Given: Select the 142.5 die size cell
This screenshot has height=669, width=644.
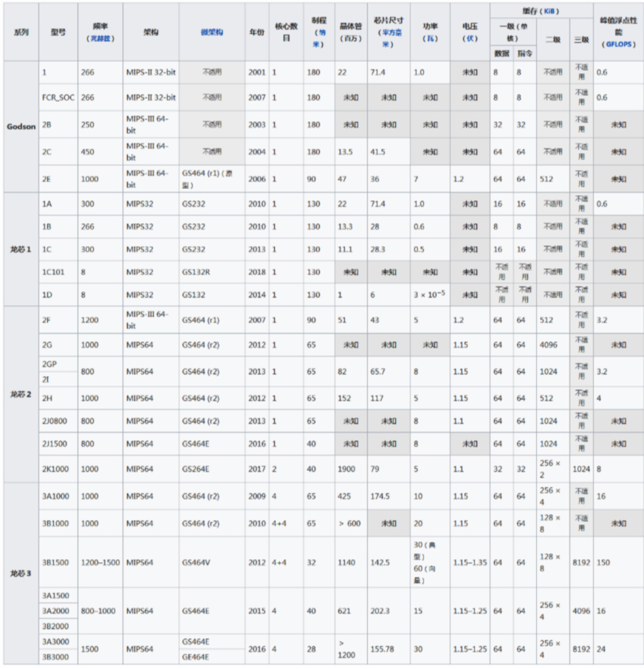Looking at the screenshot, I should (388, 563).
